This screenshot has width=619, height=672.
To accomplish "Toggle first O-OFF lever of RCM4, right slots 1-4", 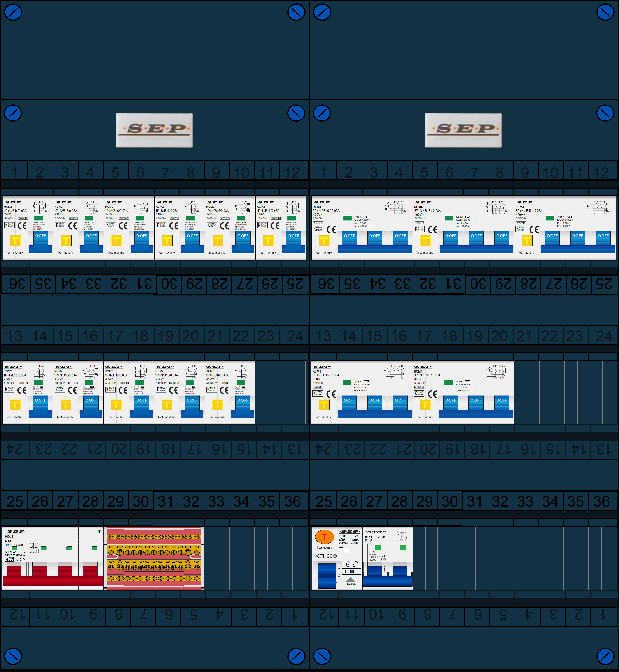I will click(349, 238).
